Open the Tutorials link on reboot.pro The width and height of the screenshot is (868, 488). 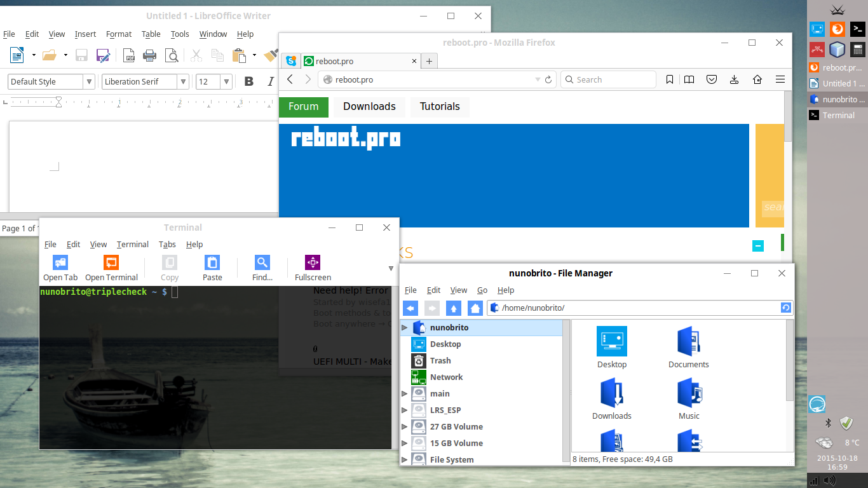(x=440, y=107)
